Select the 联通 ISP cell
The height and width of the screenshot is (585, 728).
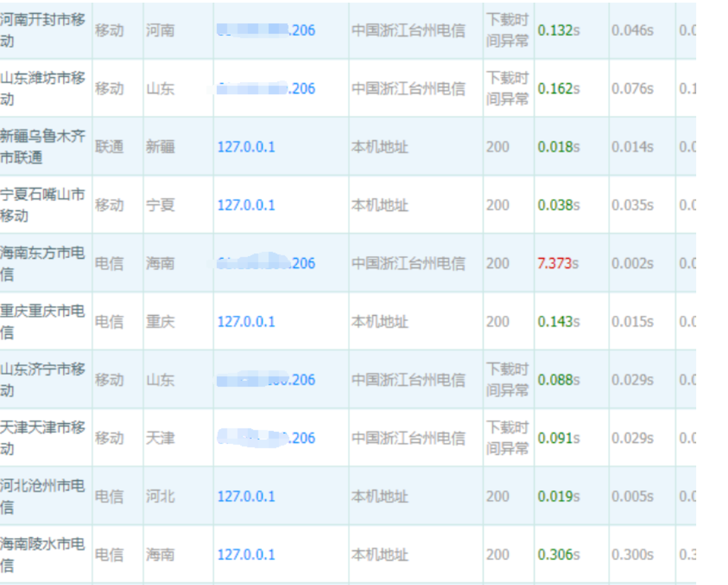coord(109,147)
